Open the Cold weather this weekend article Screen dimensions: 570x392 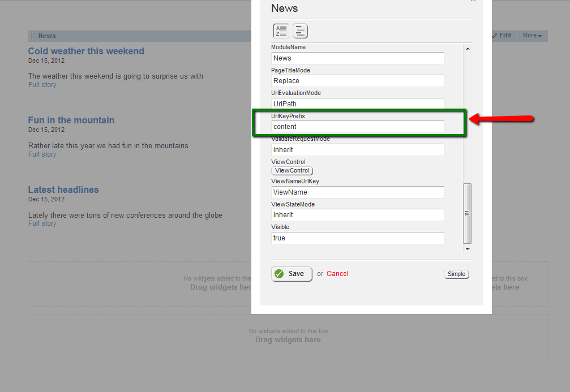(x=86, y=51)
